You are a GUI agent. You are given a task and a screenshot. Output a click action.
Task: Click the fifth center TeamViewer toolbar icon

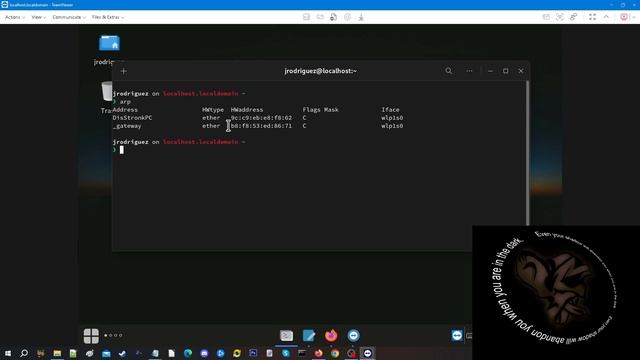click(x=361, y=17)
